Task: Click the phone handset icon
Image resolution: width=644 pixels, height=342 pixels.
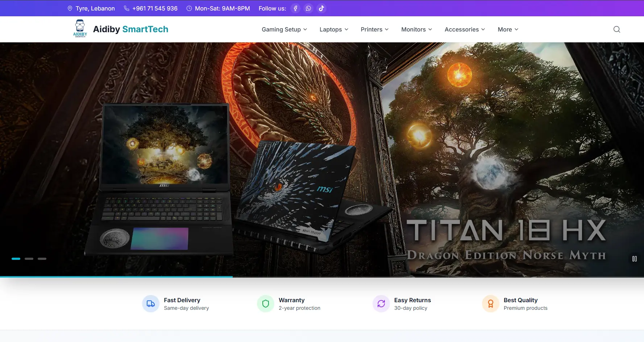Action: [x=126, y=8]
